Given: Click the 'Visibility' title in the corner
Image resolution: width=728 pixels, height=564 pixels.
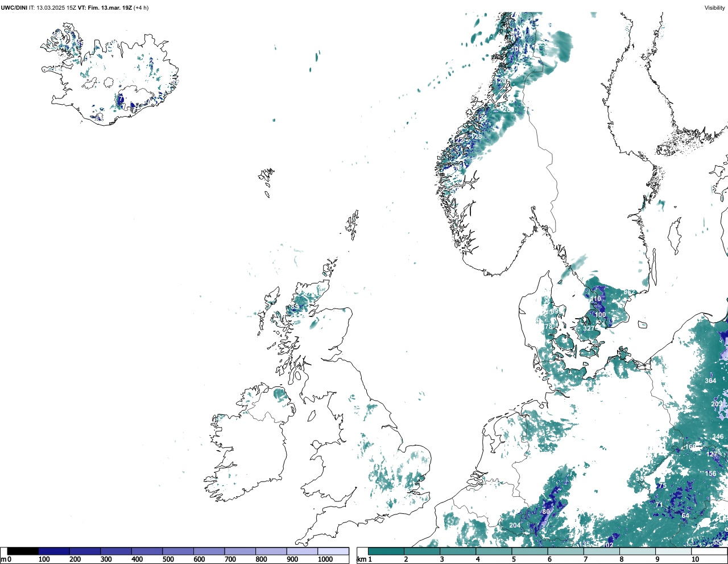Looking at the screenshot, I should 715,8.
